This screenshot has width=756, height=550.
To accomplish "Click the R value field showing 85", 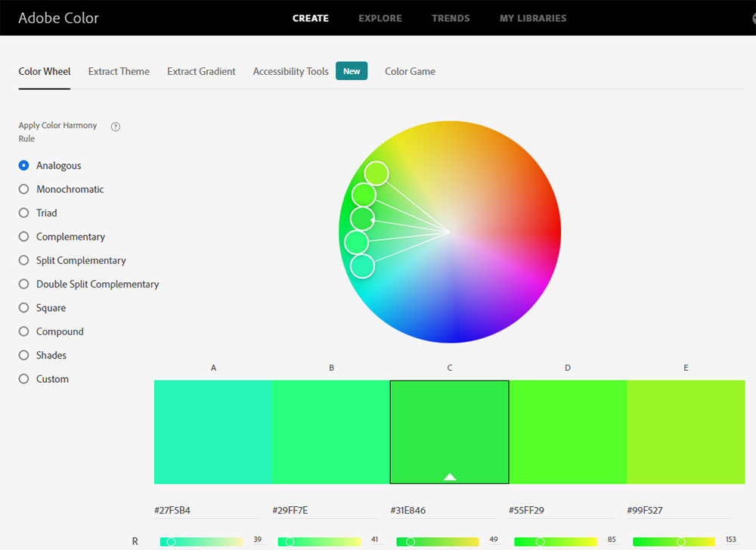I will [x=612, y=539].
